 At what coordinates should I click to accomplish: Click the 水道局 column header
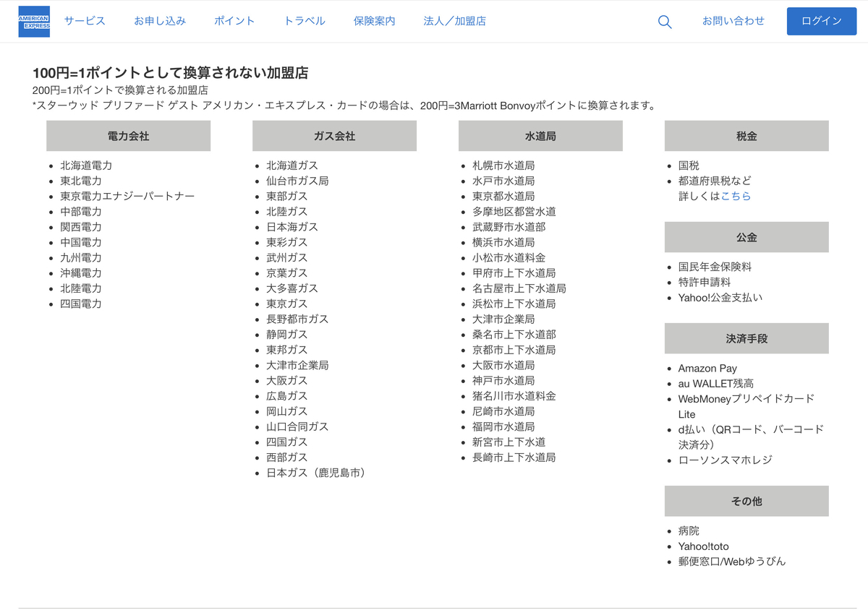coord(540,136)
